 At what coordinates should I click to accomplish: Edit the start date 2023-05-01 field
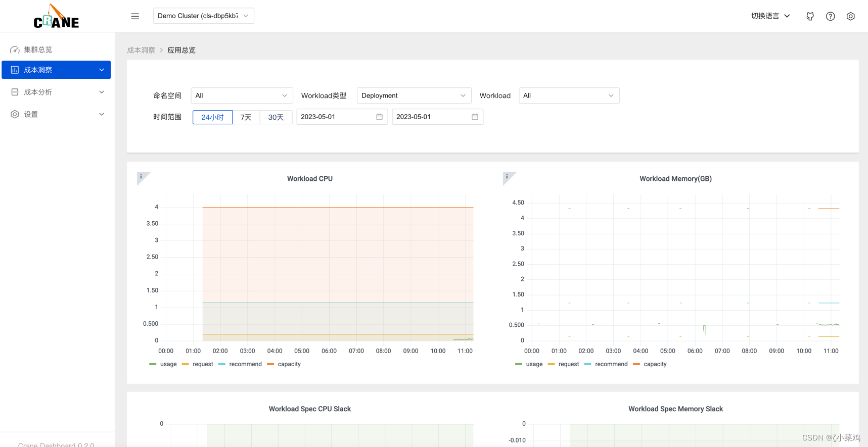342,117
